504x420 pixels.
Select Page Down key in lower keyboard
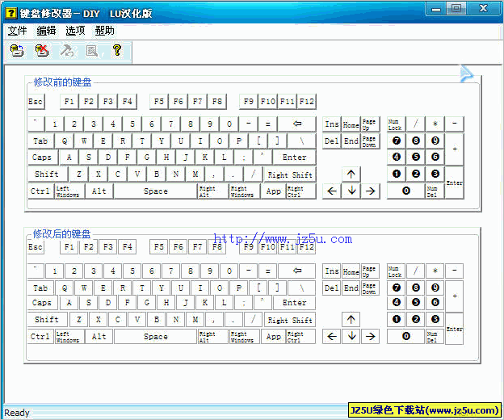[370, 288]
